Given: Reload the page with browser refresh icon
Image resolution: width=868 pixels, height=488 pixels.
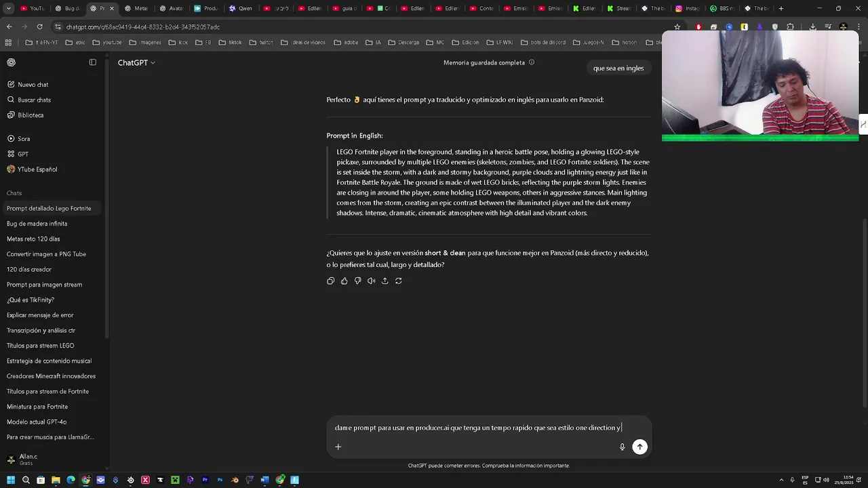Looking at the screenshot, I should pyautogui.click(x=39, y=26).
